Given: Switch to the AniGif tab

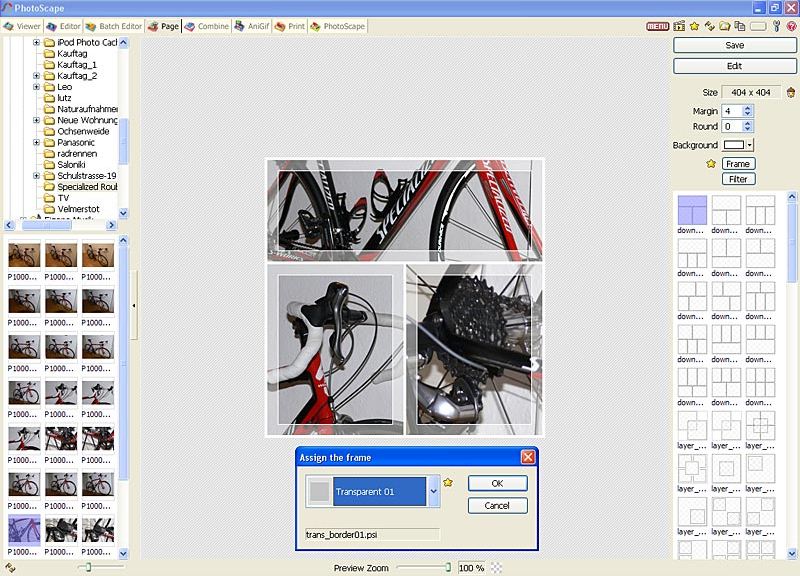Looking at the screenshot, I should pyautogui.click(x=252, y=26).
